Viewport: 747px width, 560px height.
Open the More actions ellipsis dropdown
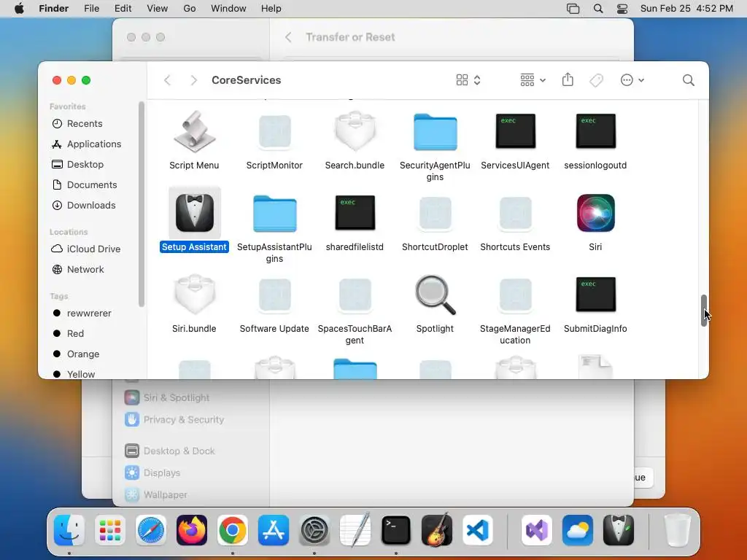coord(632,80)
